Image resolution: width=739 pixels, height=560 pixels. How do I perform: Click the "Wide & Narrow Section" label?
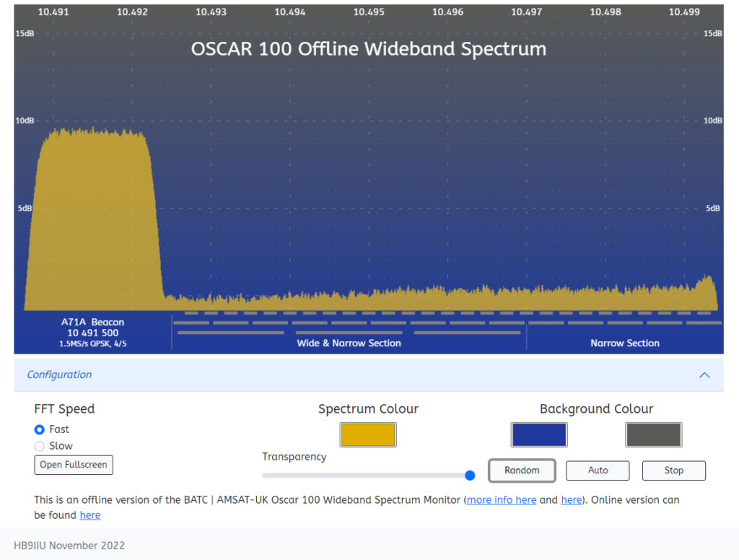tap(349, 344)
